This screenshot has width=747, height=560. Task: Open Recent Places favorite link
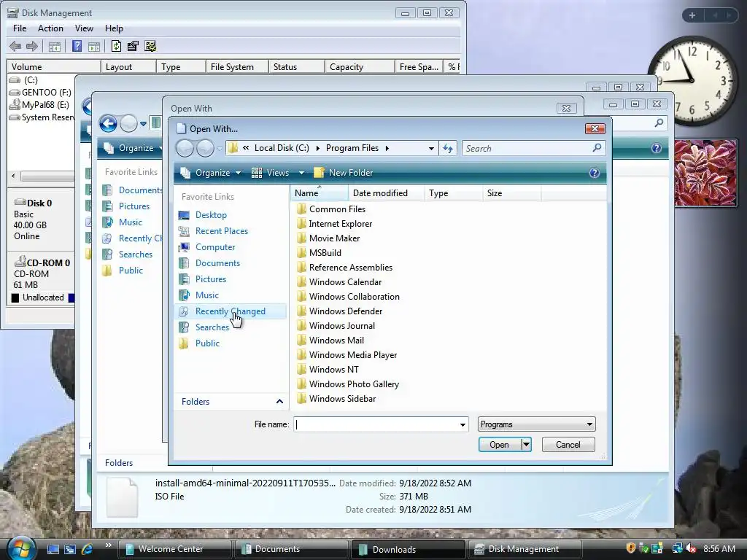221,231
